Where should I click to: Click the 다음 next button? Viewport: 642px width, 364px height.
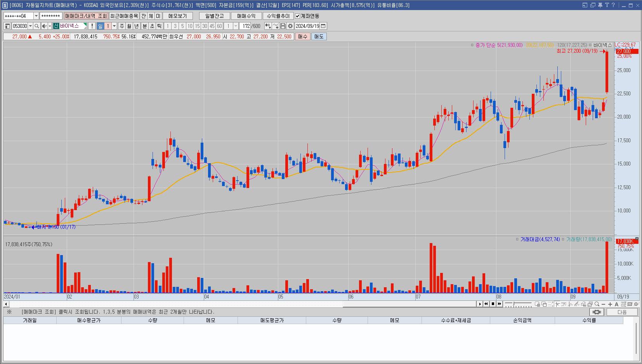click(622, 312)
